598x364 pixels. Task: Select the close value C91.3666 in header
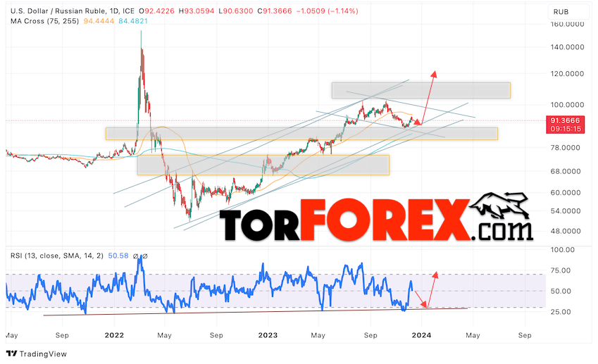[275, 11]
